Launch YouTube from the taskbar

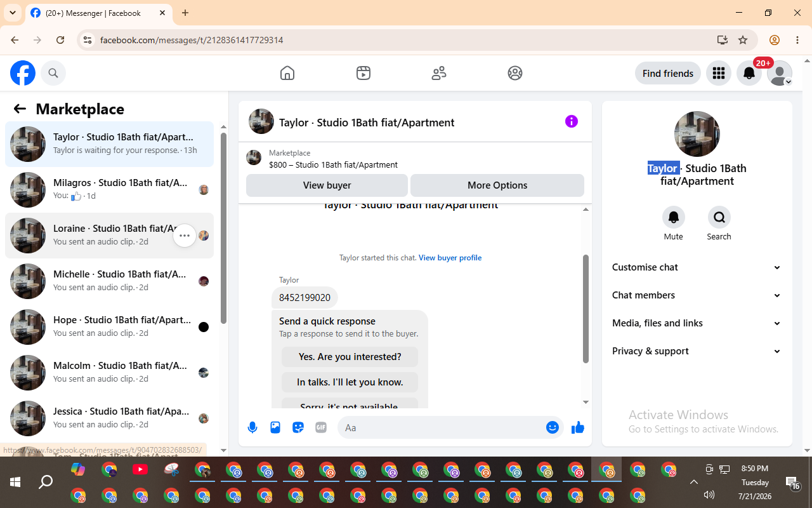(x=140, y=470)
